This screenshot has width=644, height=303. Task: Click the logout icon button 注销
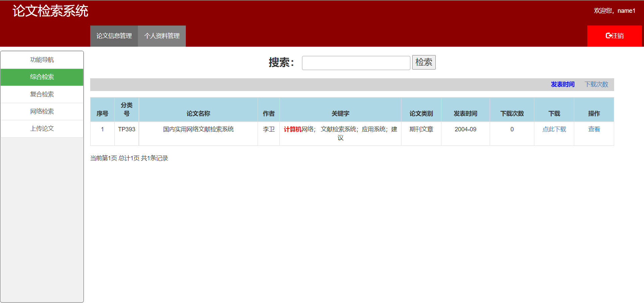(614, 36)
